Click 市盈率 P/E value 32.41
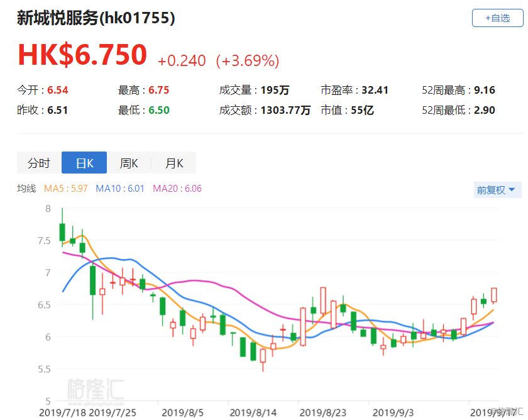Image resolution: width=528 pixels, height=420 pixels. pos(375,91)
